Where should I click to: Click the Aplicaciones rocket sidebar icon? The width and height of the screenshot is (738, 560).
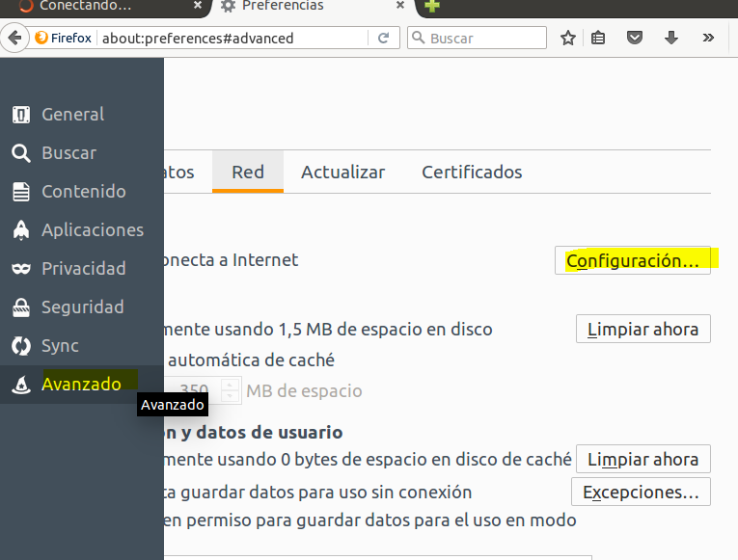click(20, 230)
